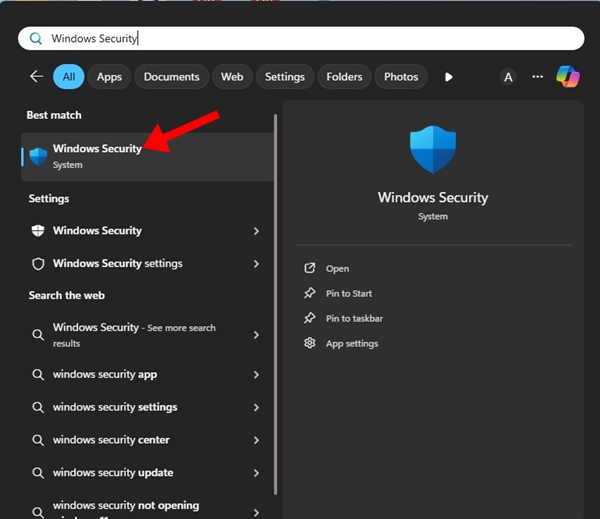
Task: Expand 'Windows Security settings' chevron
Action: (x=256, y=264)
